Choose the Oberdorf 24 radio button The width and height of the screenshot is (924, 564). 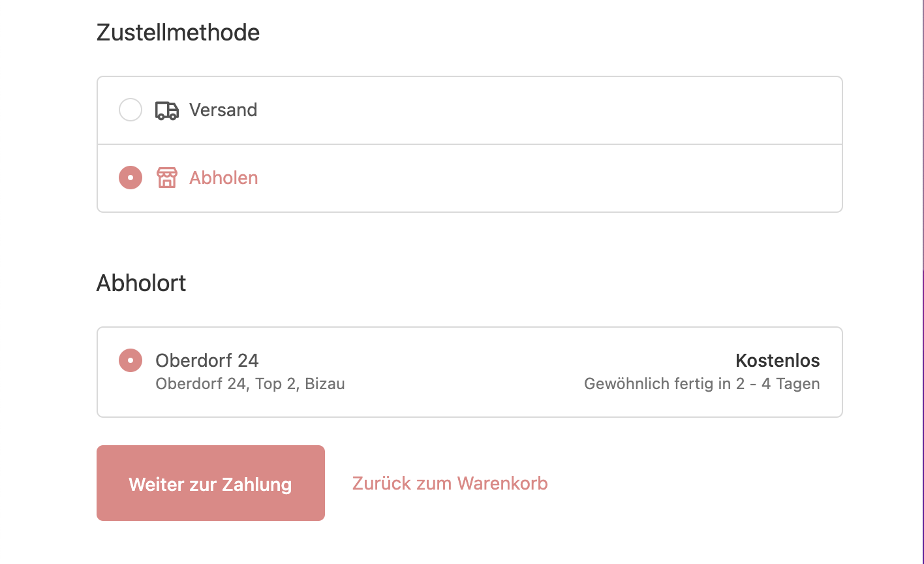[x=131, y=360]
